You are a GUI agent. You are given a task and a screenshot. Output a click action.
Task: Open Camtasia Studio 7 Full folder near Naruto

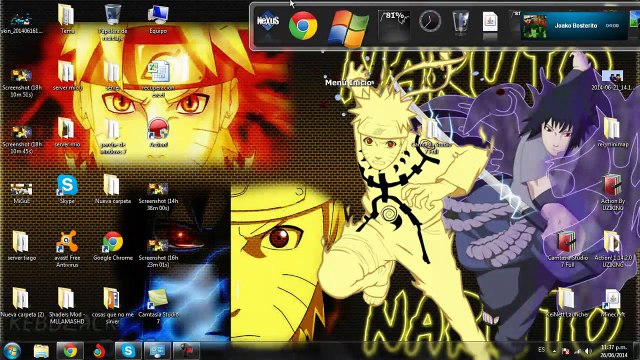[x=432, y=137]
